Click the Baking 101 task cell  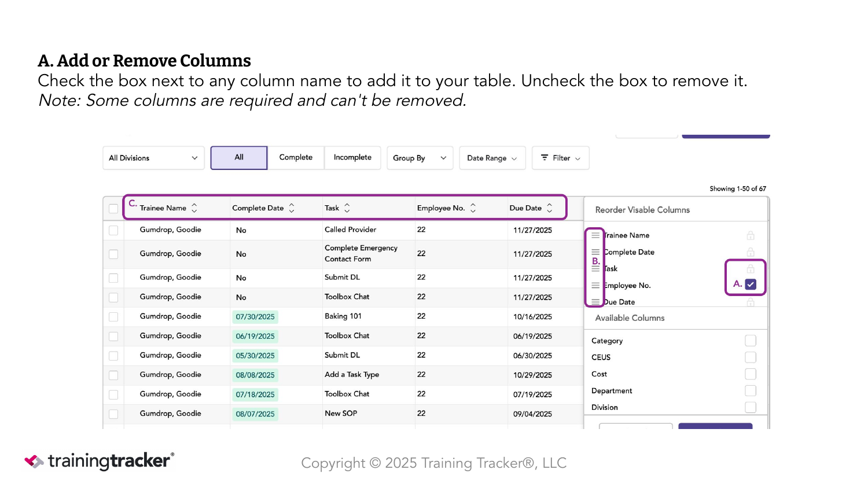click(343, 316)
